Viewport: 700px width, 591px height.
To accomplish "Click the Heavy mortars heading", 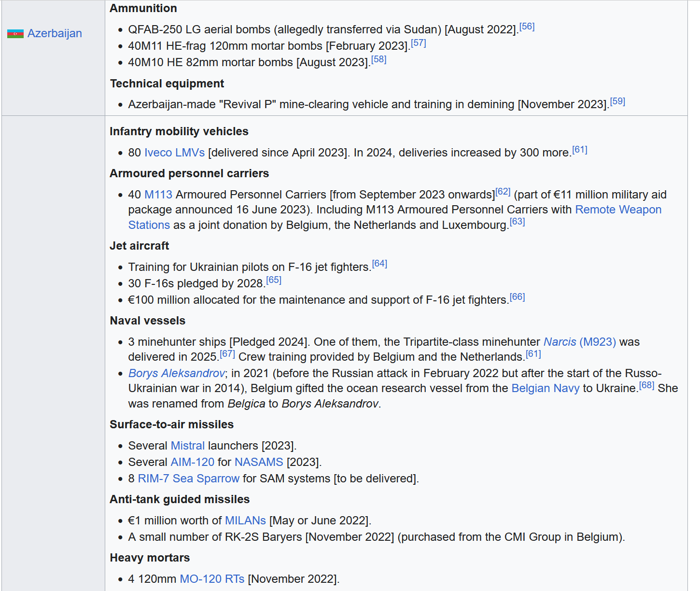I will coord(150,558).
